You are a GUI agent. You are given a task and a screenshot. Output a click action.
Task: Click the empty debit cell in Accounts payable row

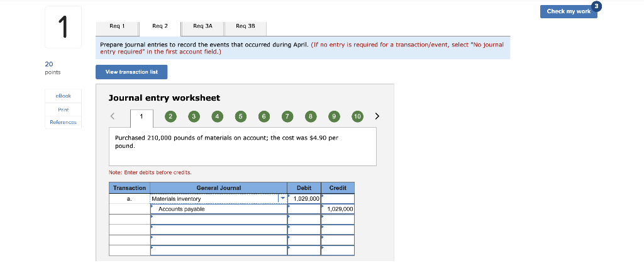[304, 209]
